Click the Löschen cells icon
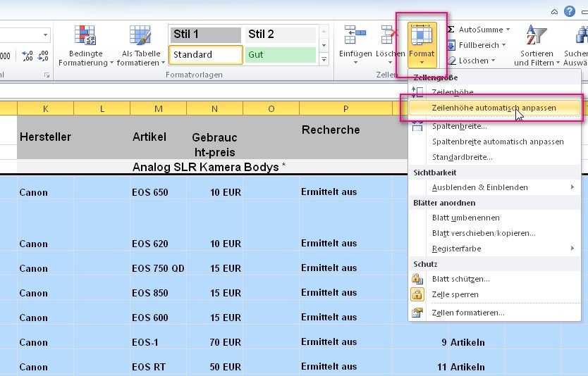 point(390,35)
